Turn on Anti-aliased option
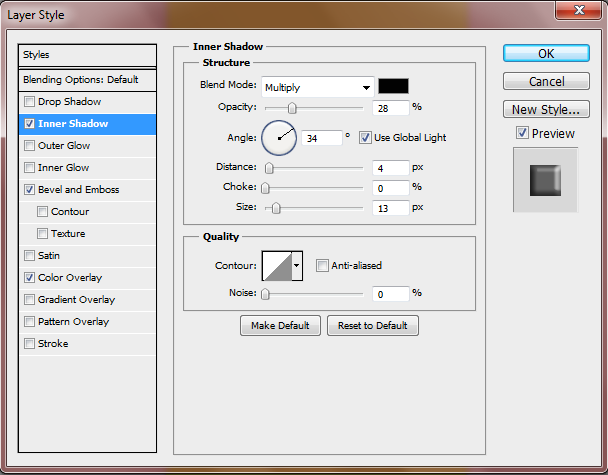Viewport: 608px width, 475px height. coord(322,266)
